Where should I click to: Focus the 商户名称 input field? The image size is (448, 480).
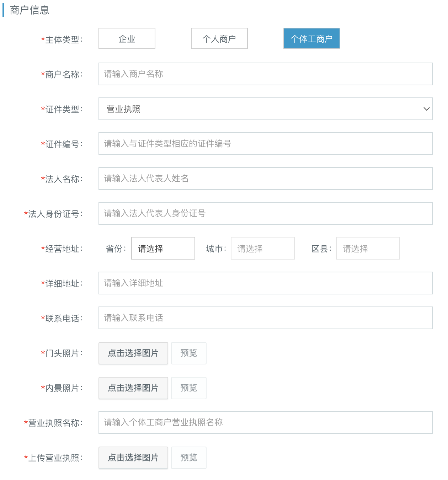266,74
